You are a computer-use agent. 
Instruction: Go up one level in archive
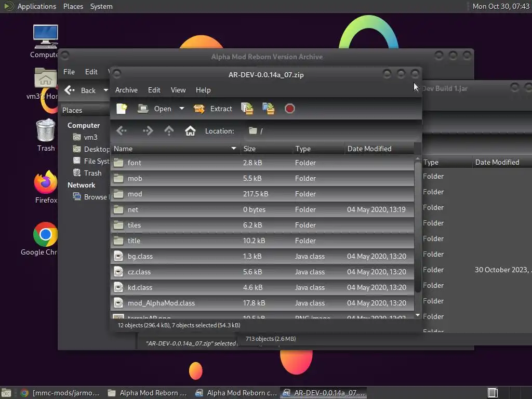169,131
